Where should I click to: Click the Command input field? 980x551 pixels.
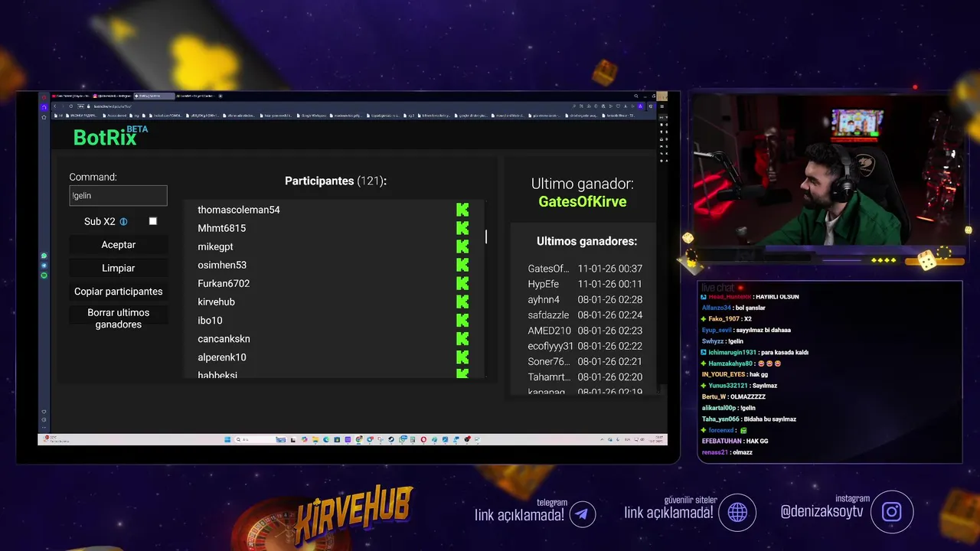point(118,196)
